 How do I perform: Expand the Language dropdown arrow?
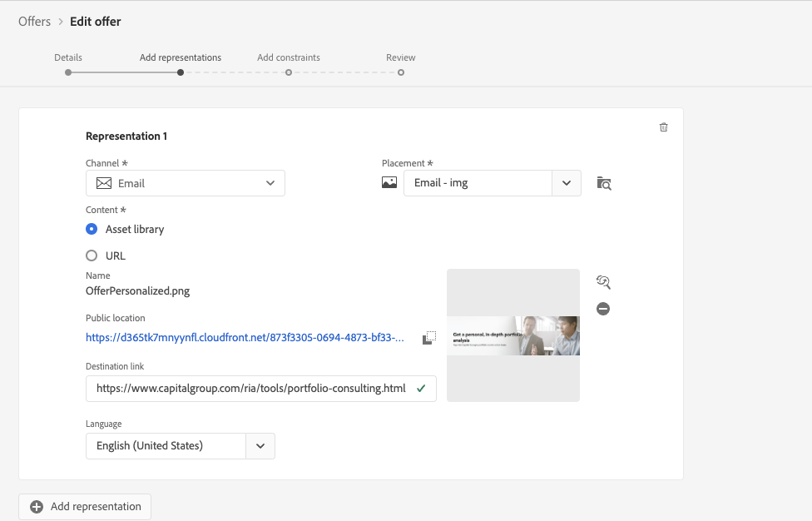tap(260, 446)
